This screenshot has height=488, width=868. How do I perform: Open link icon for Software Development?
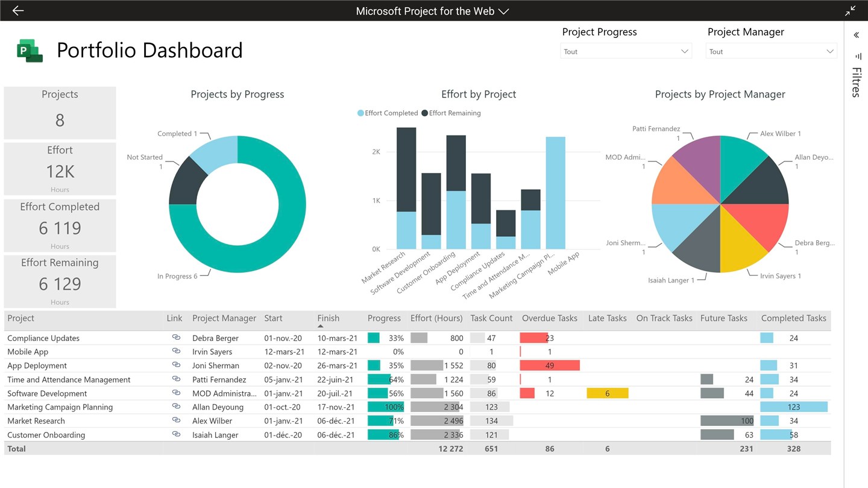176,393
